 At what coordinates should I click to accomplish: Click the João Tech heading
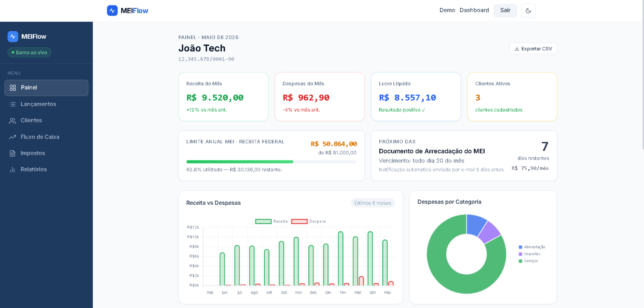tap(202, 48)
